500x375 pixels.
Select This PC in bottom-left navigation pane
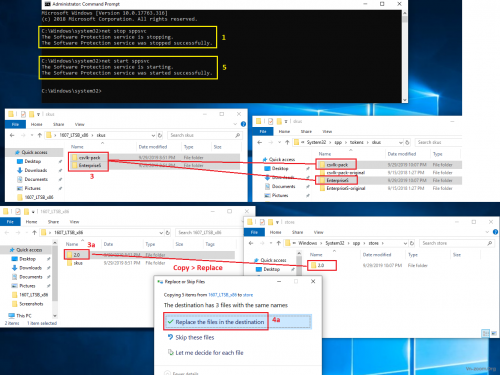pyautogui.click(x=24, y=315)
